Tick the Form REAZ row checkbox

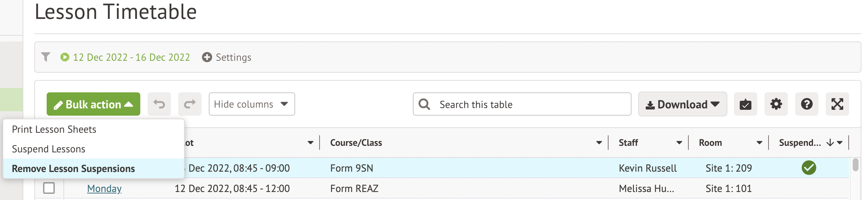[x=49, y=188]
